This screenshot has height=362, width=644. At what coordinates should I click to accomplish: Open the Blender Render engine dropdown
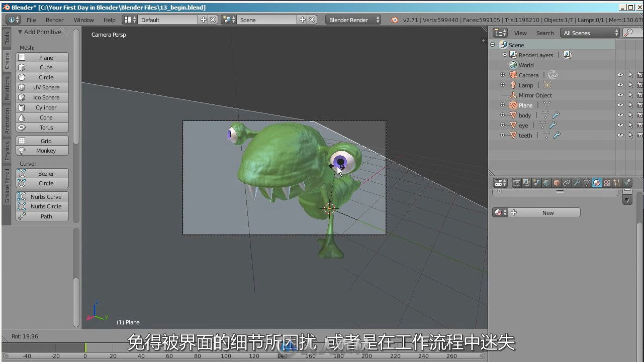(x=353, y=20)
